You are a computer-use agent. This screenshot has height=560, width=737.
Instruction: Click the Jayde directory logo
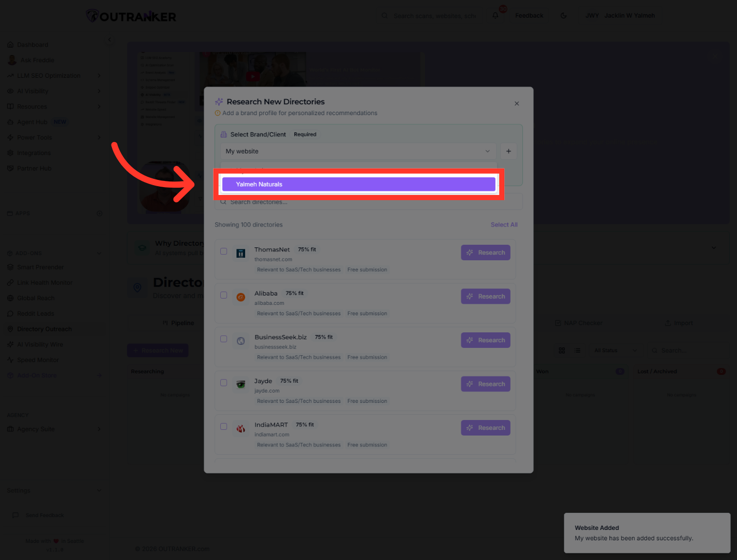[241, 385]
